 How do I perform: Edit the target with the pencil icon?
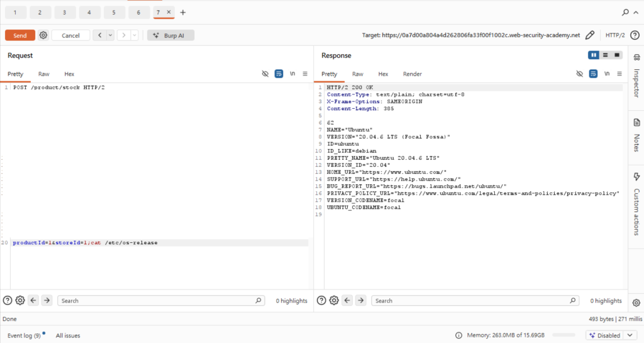[x=590, y=35]
